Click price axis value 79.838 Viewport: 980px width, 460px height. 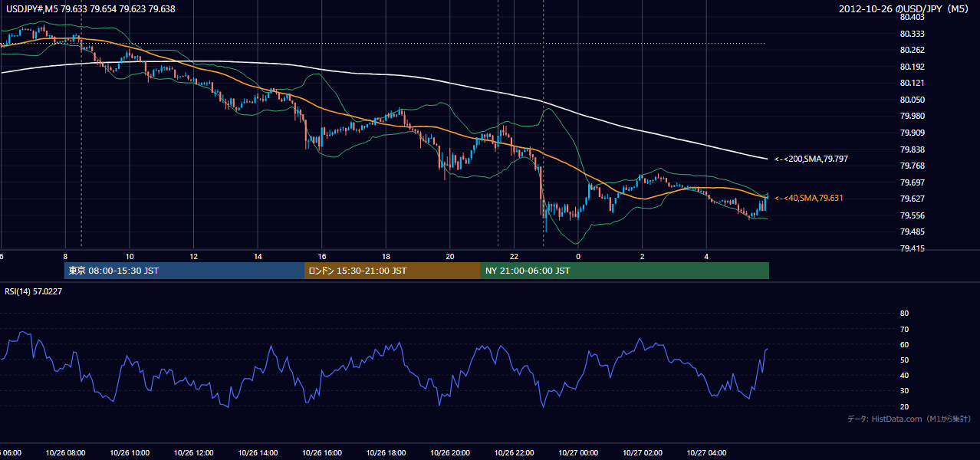click(x=913, y=149)
